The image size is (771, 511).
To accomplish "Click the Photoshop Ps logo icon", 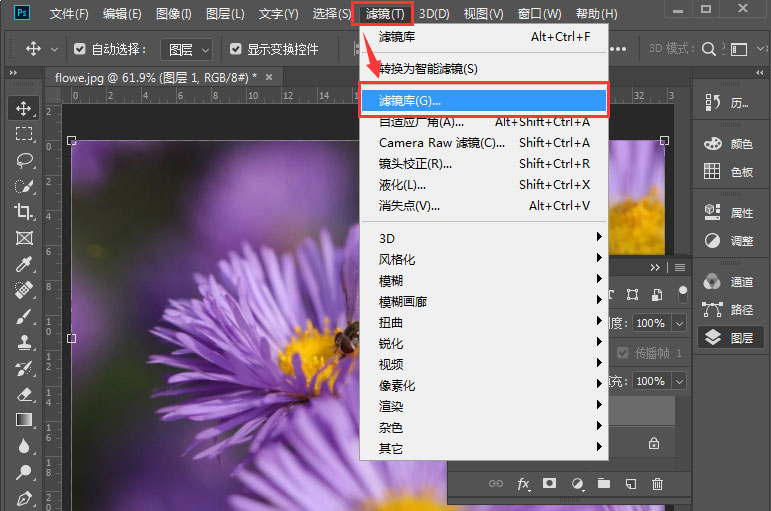I will pos(22,12).
